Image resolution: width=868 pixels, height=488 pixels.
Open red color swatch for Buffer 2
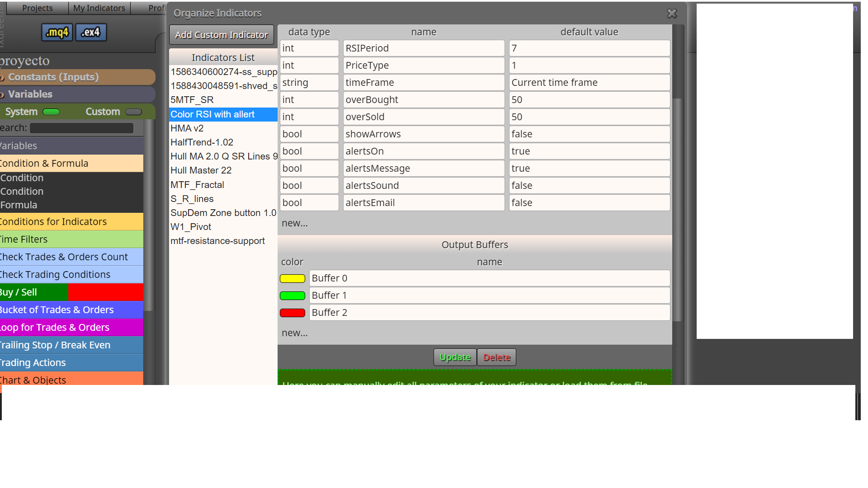(292, 313)
